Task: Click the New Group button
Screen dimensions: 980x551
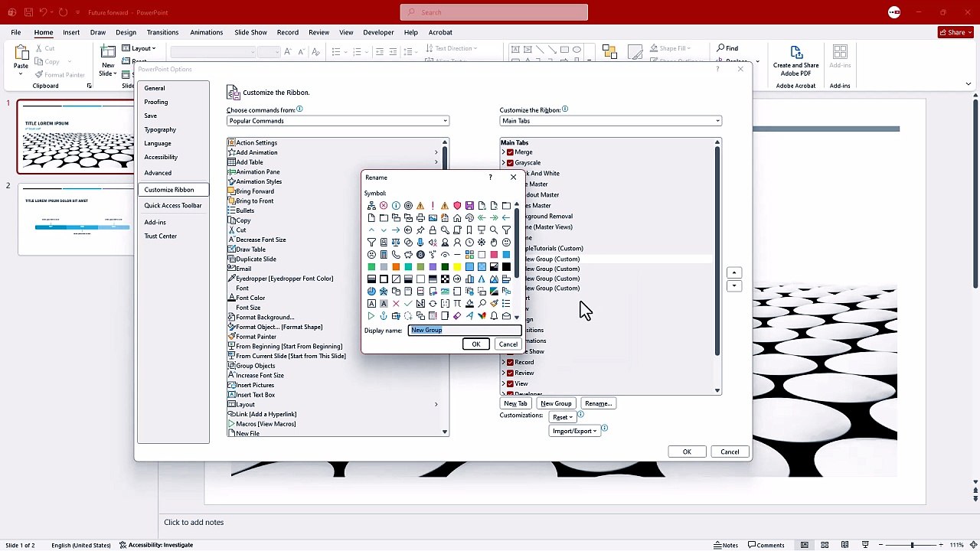Action: coord(556,403)
